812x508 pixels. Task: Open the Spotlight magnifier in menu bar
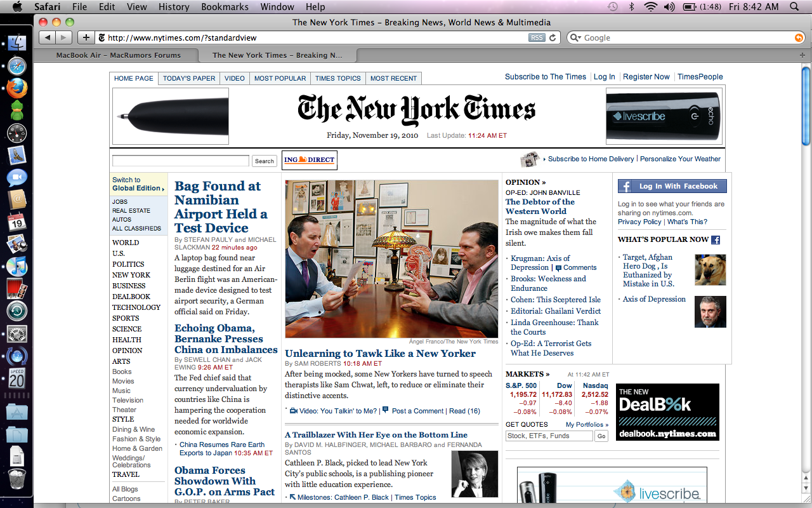(x=795, y=6)
